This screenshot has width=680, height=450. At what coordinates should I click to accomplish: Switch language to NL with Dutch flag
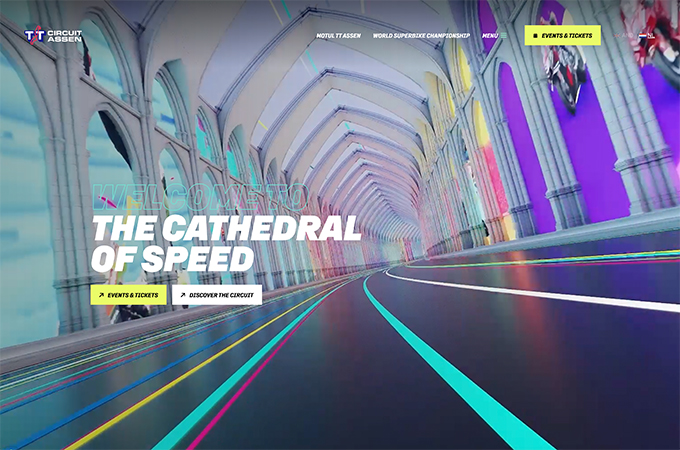point(647,36)
